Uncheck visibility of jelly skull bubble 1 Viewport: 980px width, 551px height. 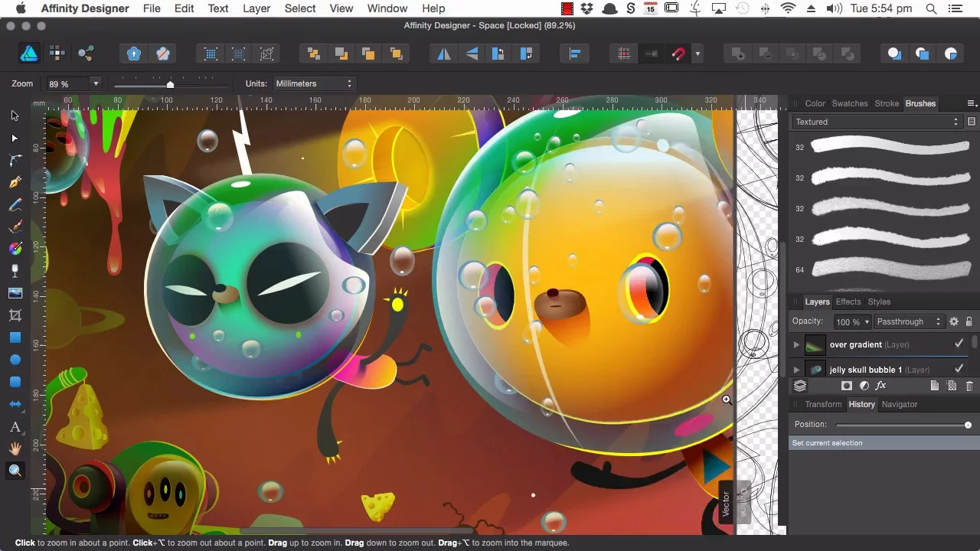pyautogui.click(x=959, y=369)
